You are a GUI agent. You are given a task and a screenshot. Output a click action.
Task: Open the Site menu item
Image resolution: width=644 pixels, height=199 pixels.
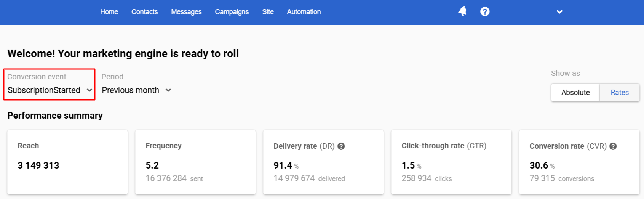(x=268, y=12)
